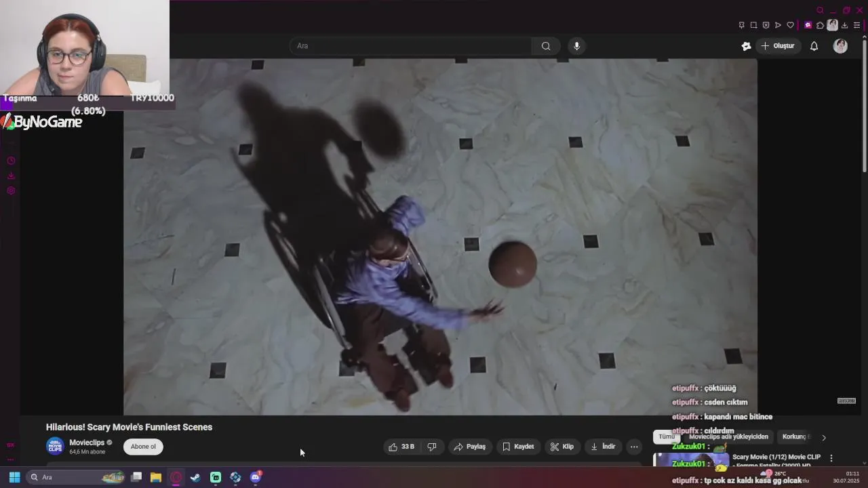
Task: Open the sidebar downloads icon in Opera GX
Action: tap(11, 176)
